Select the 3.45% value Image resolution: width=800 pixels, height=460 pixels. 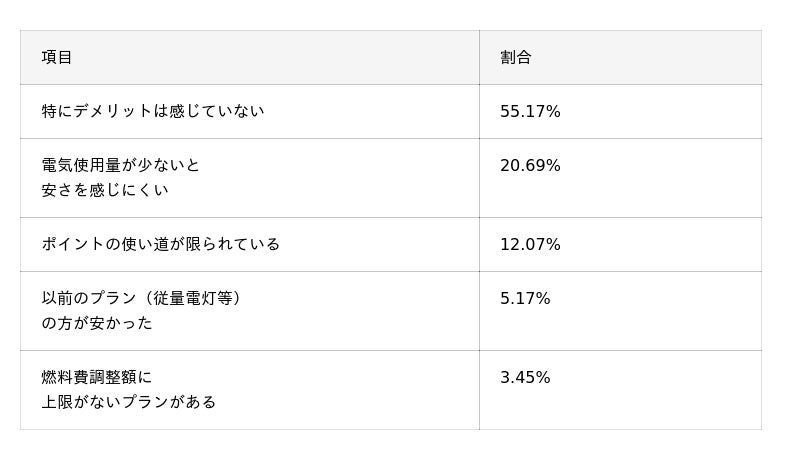click(x=525, y=378)
